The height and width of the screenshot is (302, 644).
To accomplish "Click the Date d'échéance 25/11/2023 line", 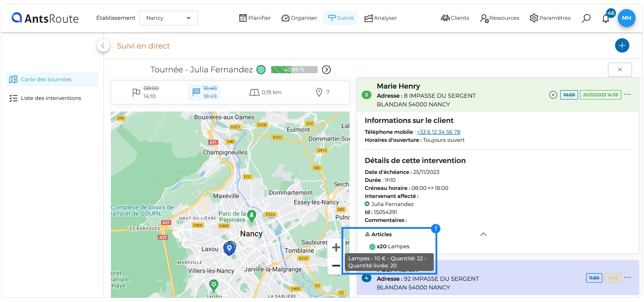I will pyautogui.click(x=402, y=172).
